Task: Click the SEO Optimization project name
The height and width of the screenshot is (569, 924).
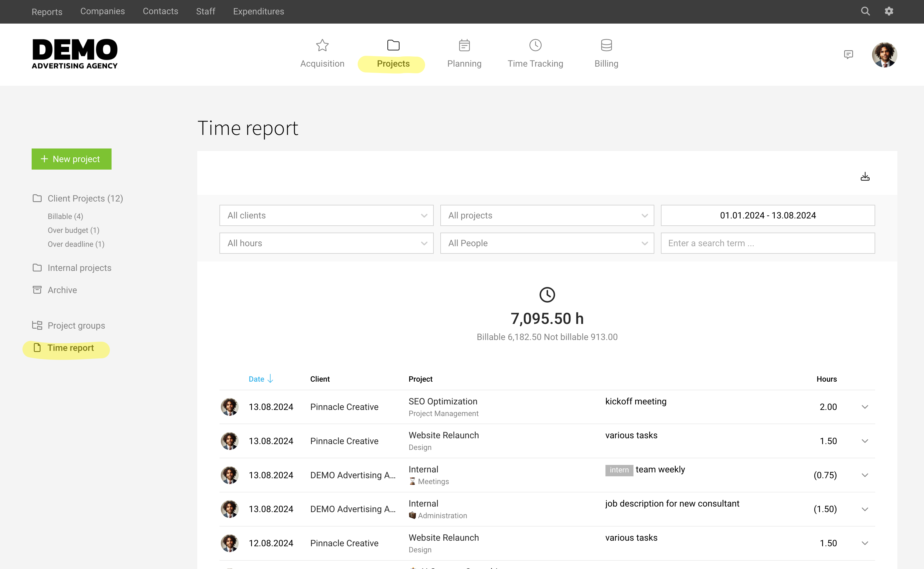Action: point(443,401)
